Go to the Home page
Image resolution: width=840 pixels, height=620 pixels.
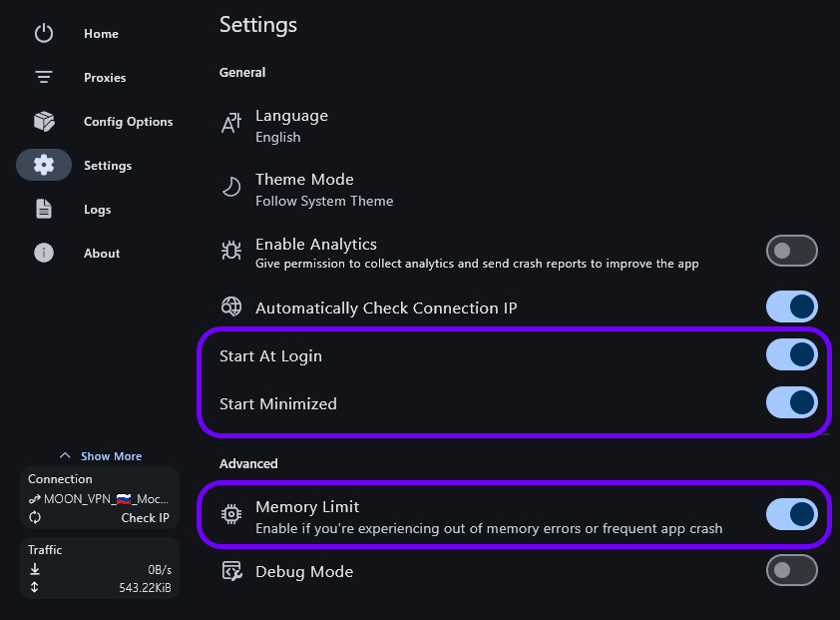coord(101,34)
